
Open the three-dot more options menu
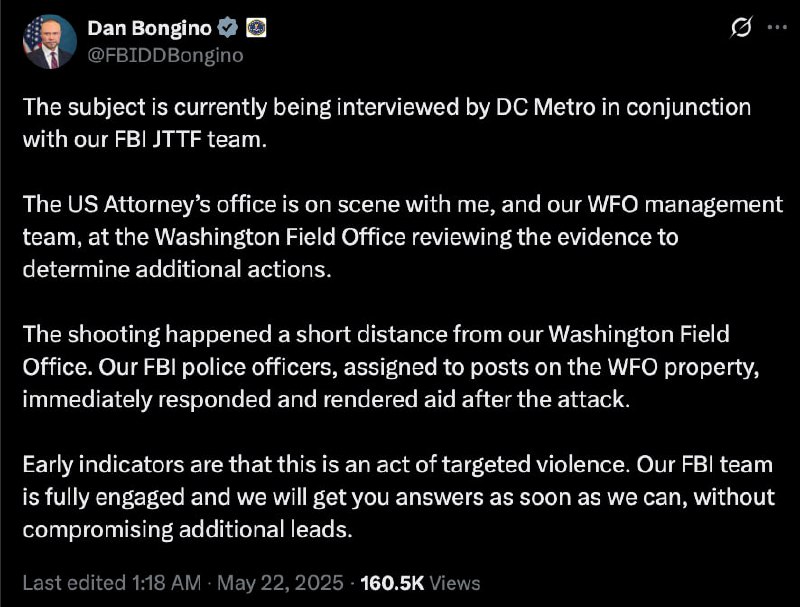pyautogui.click(x=777, y=27)
